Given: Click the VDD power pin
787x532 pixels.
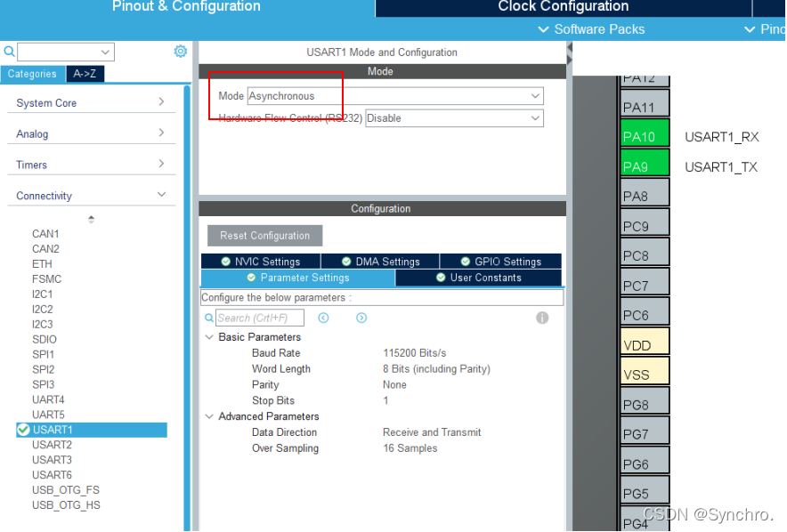Looking at the screenshot, I should [x=645, y=342].
